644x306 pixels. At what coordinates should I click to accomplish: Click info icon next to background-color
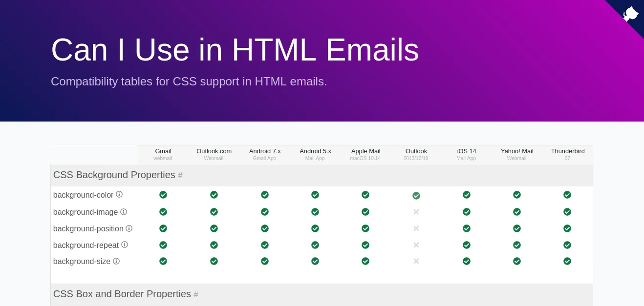pyautogui.click(x=119, y=194)
